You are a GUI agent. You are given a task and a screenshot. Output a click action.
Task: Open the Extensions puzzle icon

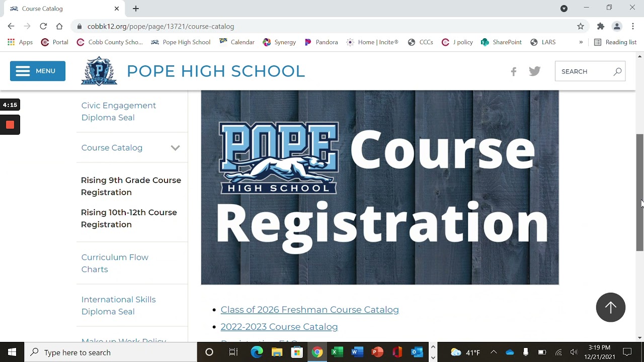point(601,26)
